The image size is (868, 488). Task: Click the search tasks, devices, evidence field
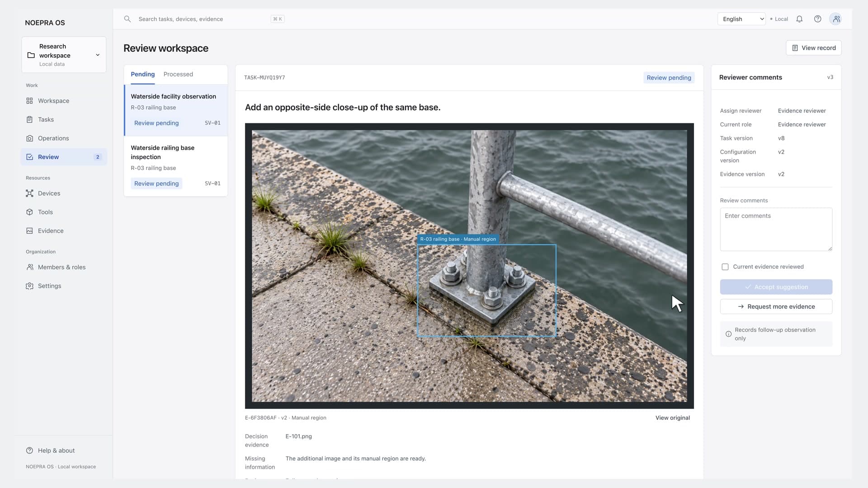tap(203, 19)
